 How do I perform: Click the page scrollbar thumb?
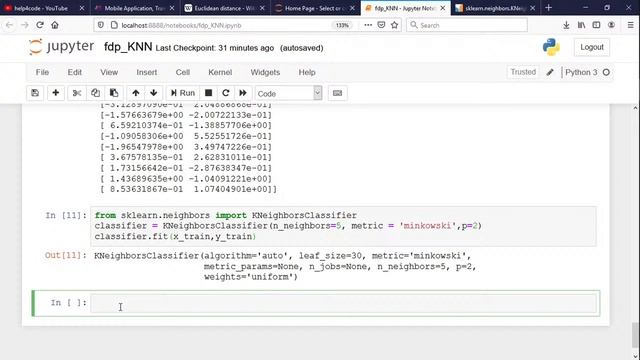pyautogui.click(x=636, y=335)
